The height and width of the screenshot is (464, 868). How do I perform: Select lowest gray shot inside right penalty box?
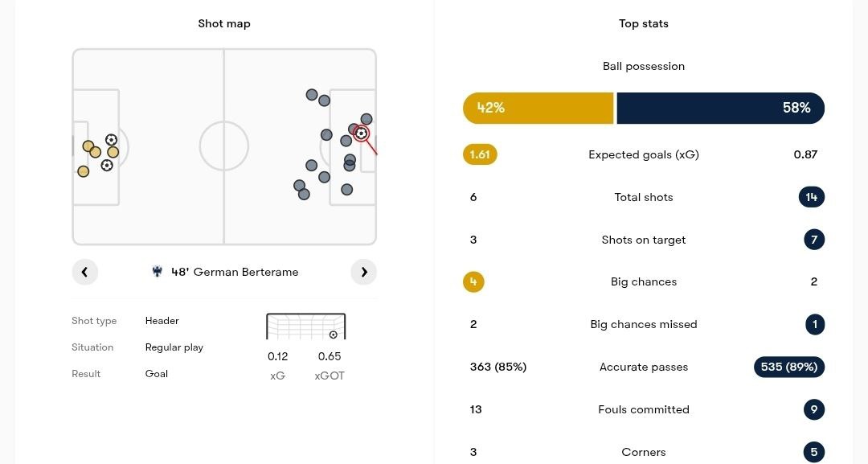[346, 190]
